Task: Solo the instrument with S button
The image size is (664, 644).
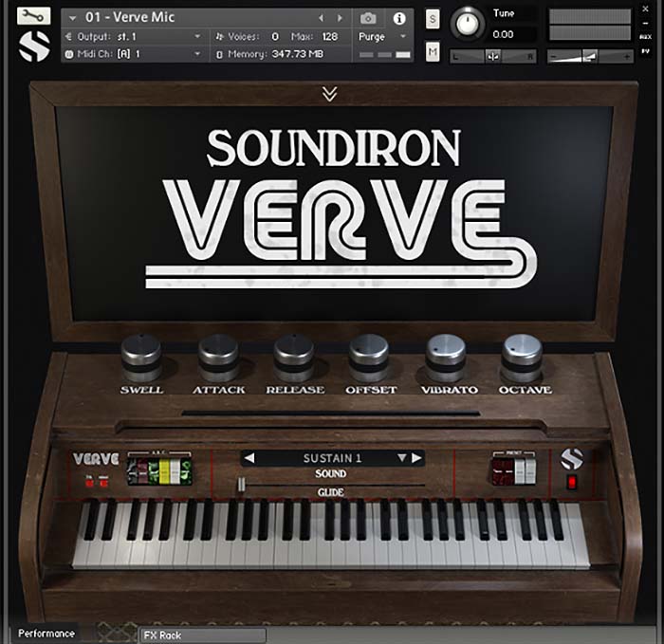Action: pos(433,19)
